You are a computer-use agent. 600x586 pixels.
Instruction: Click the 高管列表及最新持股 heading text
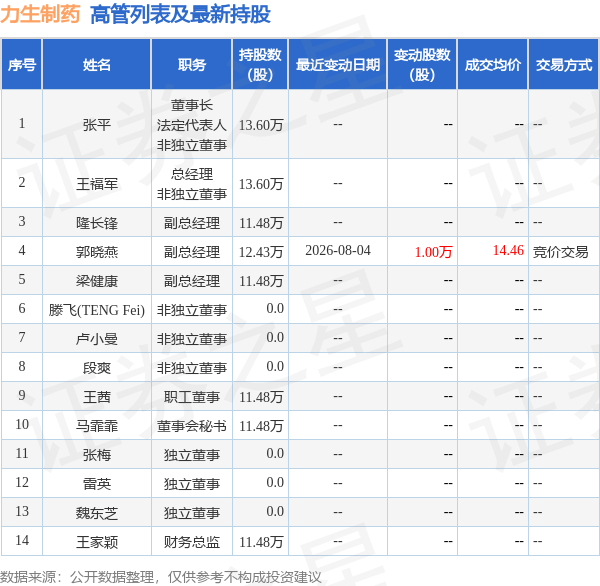[180, 15]
